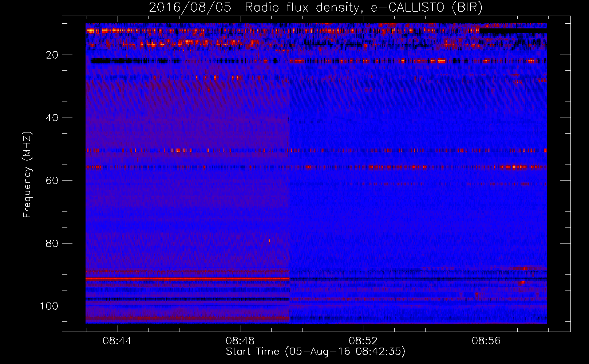Click the 'Start Time (05-Aug-16 08:42:35)' label
The height and width of the screenshot is (364, 589).
coord(316,352)
